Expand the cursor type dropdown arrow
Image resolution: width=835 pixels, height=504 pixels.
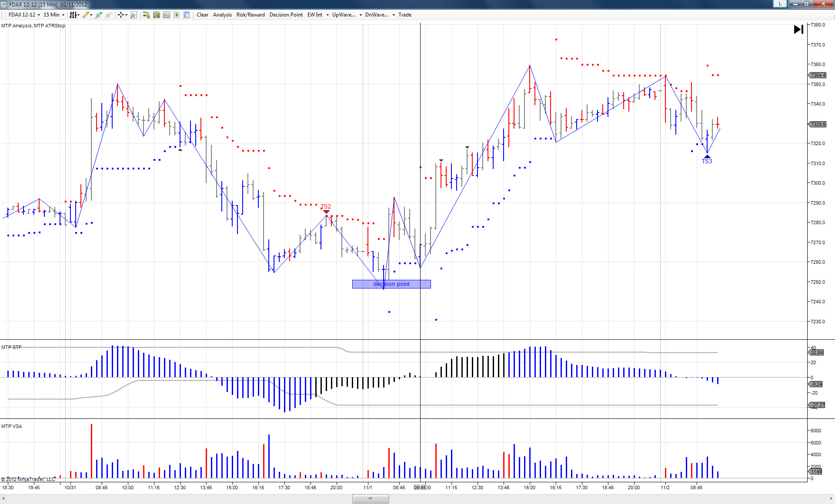coord(126,15)
